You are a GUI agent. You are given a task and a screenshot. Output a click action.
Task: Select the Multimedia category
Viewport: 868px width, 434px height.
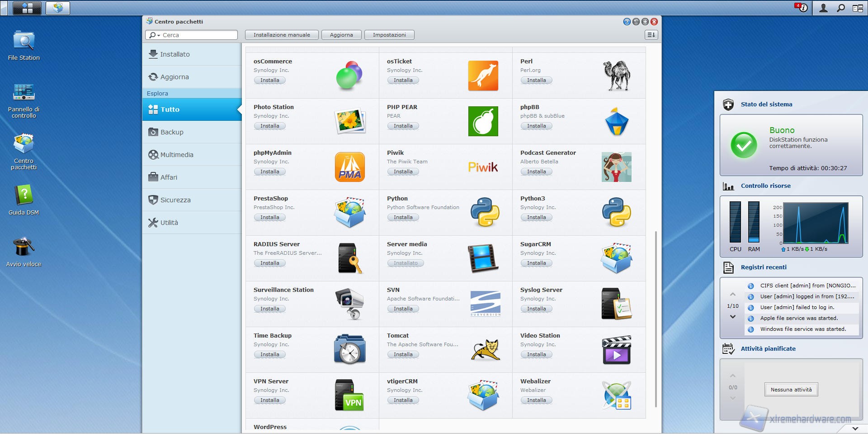tap(176, 155)
